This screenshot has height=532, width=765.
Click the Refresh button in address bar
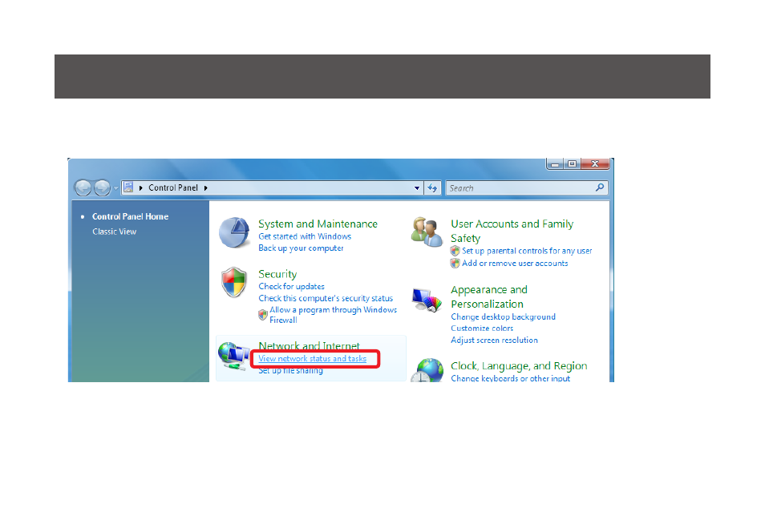pos(432,187)
